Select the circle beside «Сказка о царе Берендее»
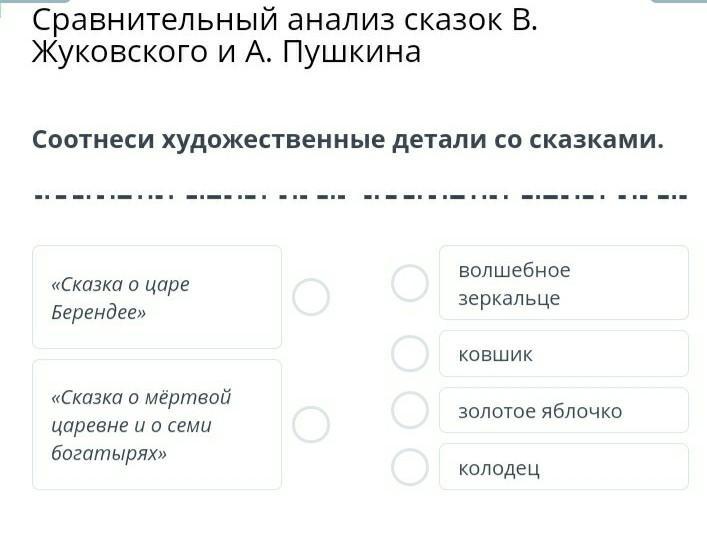 pyautogui.click(x=311, y=297)
